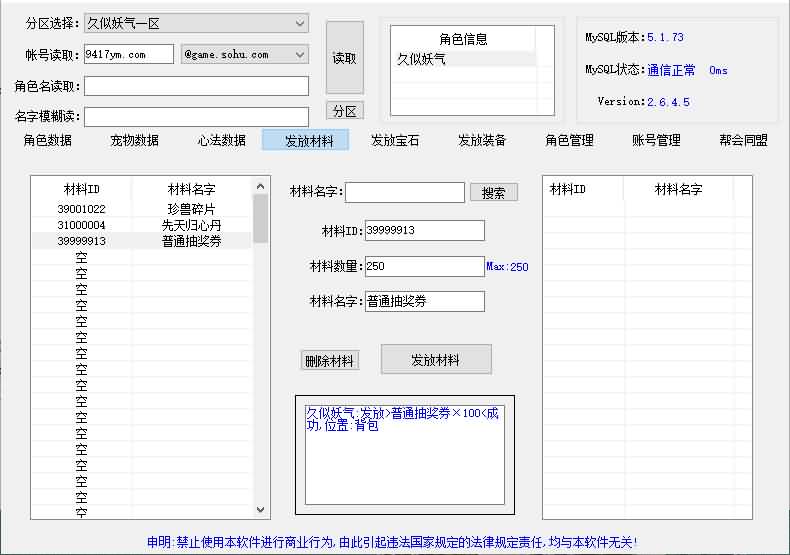
Task: Click the material name search field
Action: 405,192
